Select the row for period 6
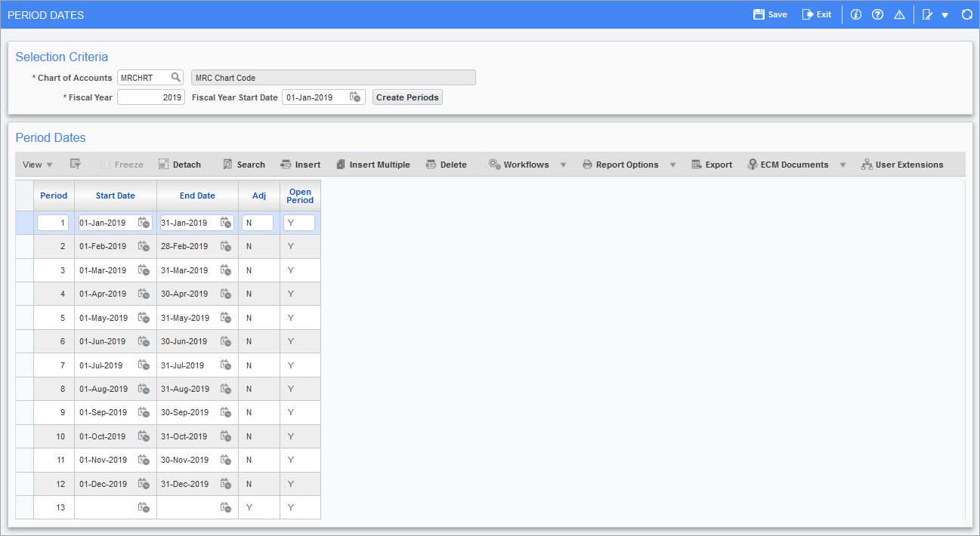 (24, 341)
